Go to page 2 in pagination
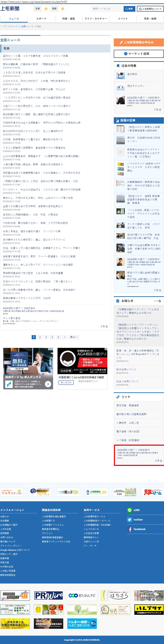 (x=40, y=337)
